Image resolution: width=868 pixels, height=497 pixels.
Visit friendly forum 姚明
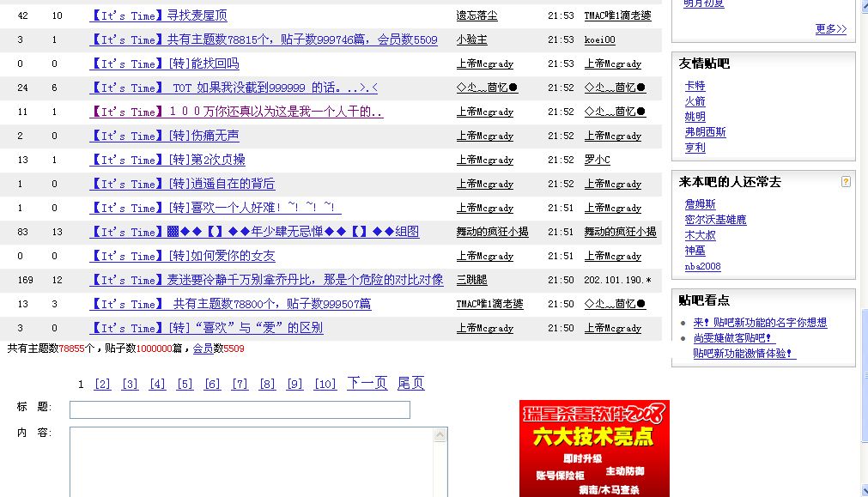click(695, 117)
